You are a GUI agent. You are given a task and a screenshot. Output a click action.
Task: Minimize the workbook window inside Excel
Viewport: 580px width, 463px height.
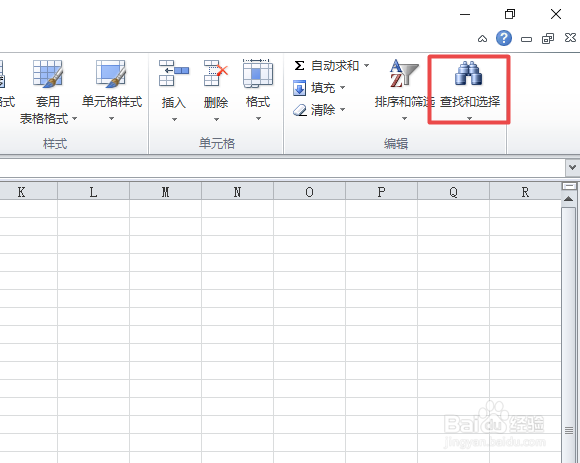coord(526,39)
